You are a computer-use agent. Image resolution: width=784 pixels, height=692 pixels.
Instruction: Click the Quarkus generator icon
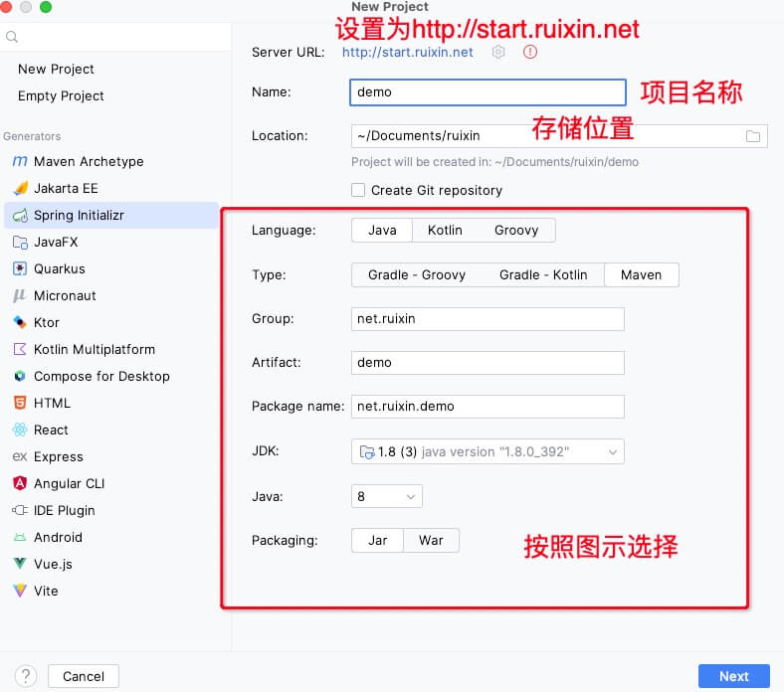(20, 268)
